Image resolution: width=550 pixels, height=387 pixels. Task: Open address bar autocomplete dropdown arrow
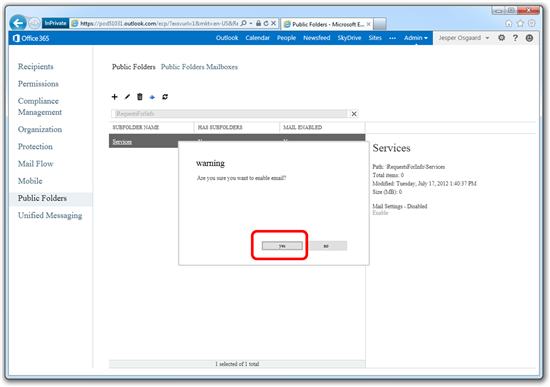[x=251, y=24]
